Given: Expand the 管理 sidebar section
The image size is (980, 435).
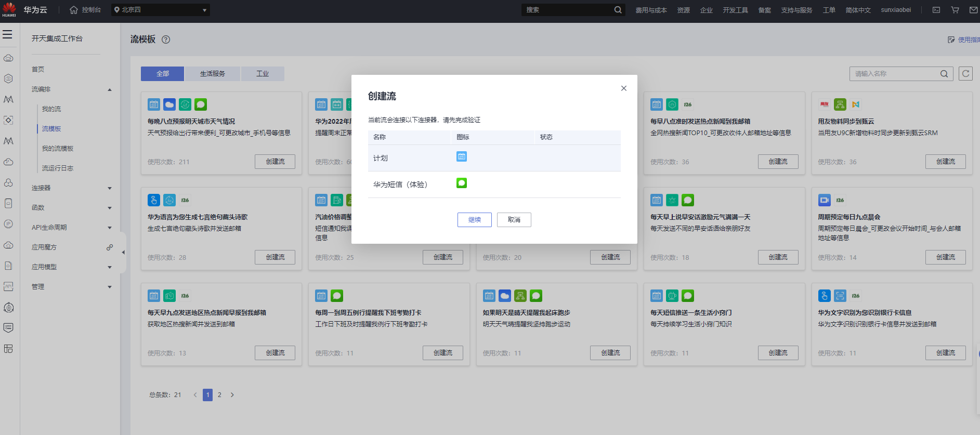Looking at the screenshot, I should click(110, 287).
